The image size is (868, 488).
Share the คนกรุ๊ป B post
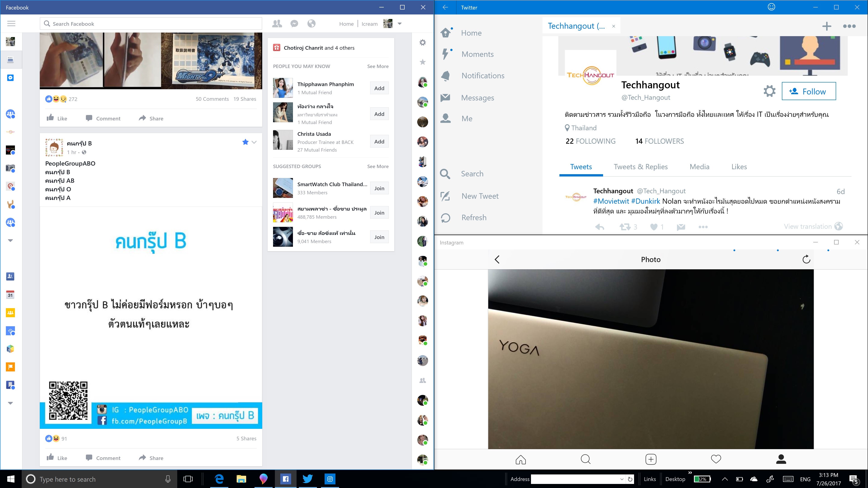[x=151, y=458]
